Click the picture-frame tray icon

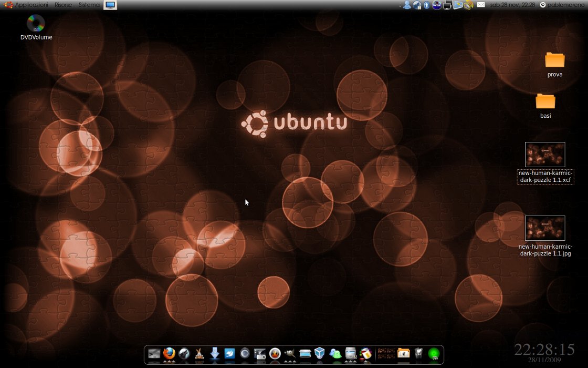(458, 5)
